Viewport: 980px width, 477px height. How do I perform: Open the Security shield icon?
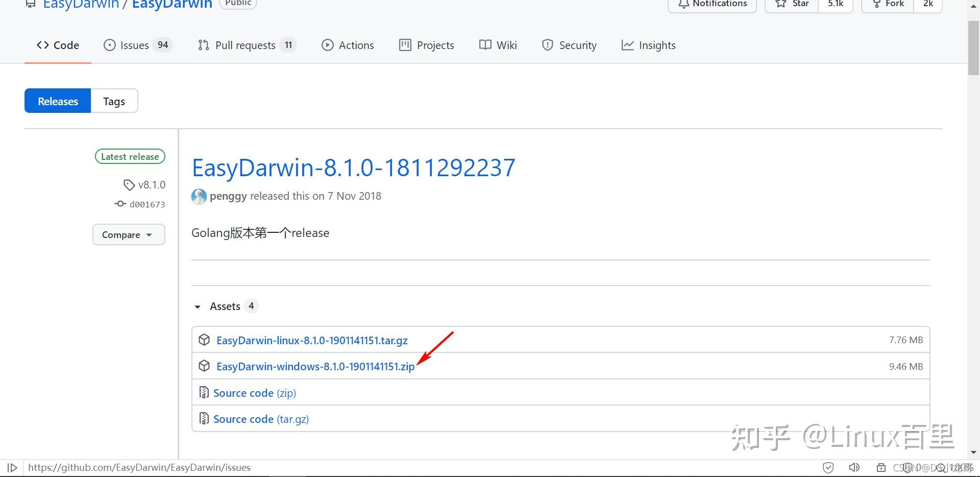click(547, 45)
